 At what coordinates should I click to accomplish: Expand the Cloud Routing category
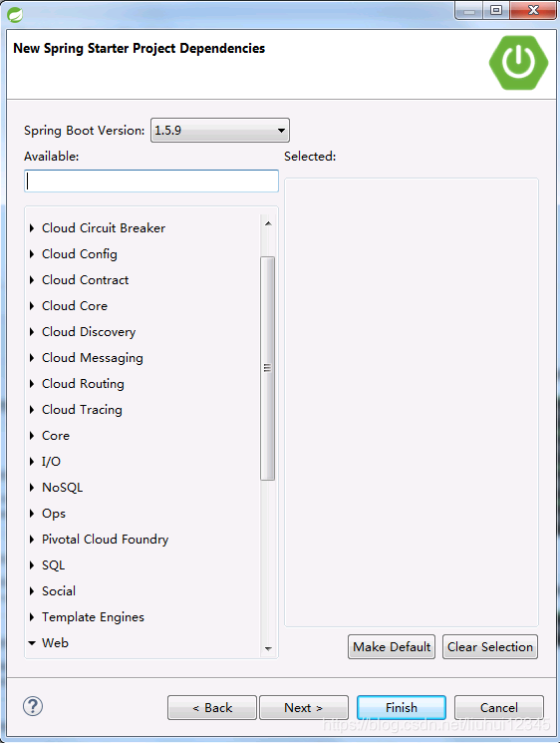point(32,383)
